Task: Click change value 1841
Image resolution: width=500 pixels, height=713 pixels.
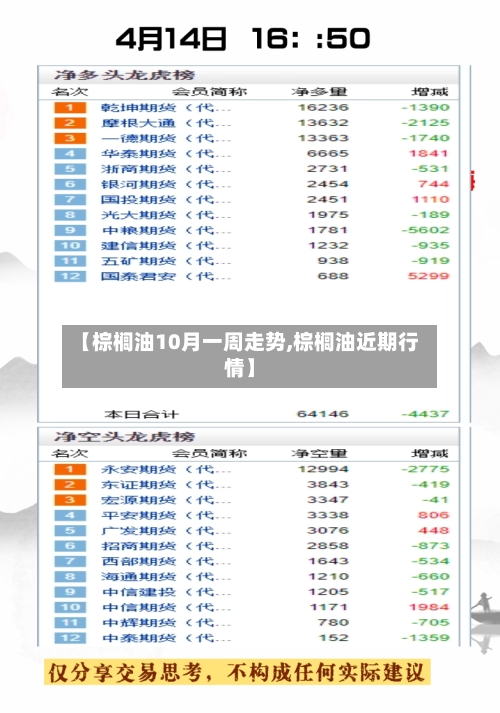Action: (x=429, y=153)
